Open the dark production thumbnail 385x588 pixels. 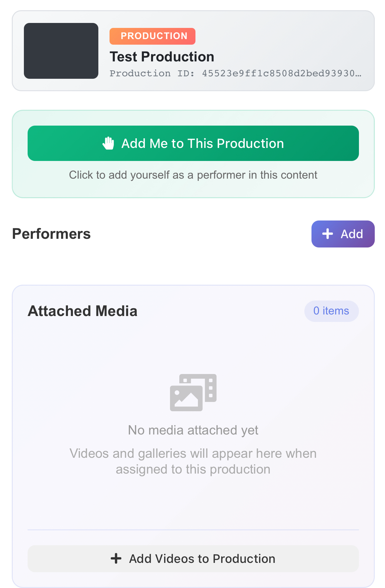61,51
